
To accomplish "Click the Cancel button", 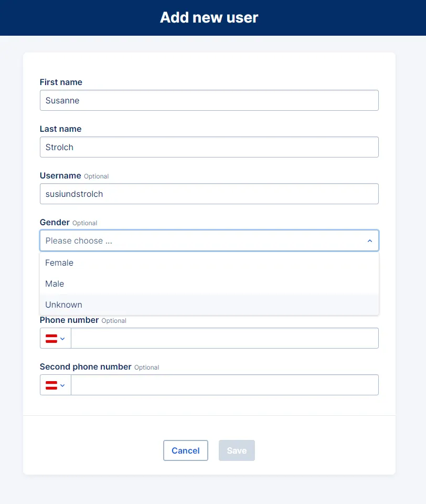I will tap(186, 450).
